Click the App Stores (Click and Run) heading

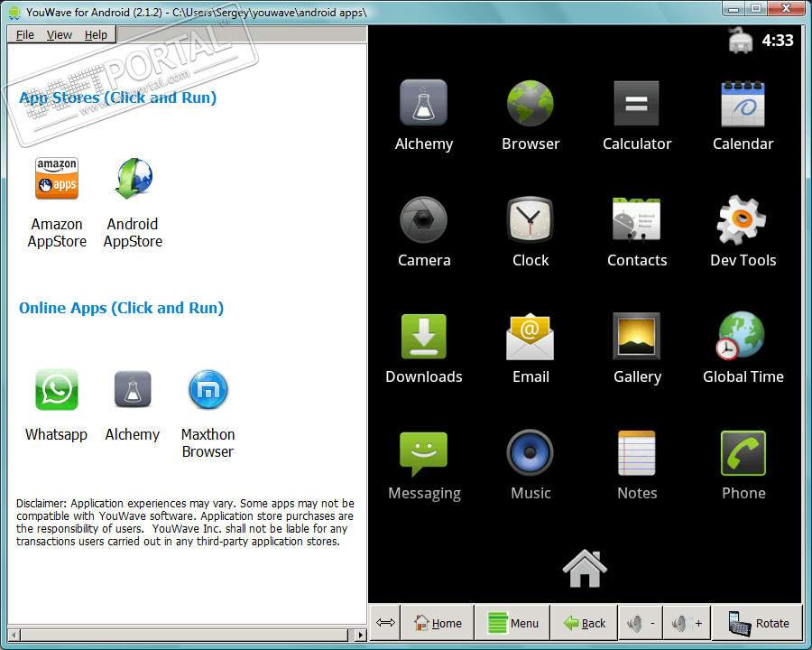coord(117,97)
